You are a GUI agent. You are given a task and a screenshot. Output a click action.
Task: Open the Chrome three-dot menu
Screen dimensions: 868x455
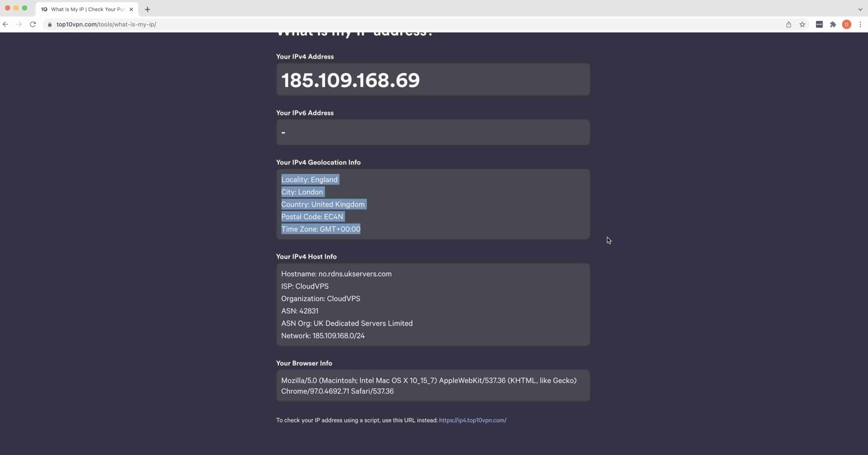point(861,24)
